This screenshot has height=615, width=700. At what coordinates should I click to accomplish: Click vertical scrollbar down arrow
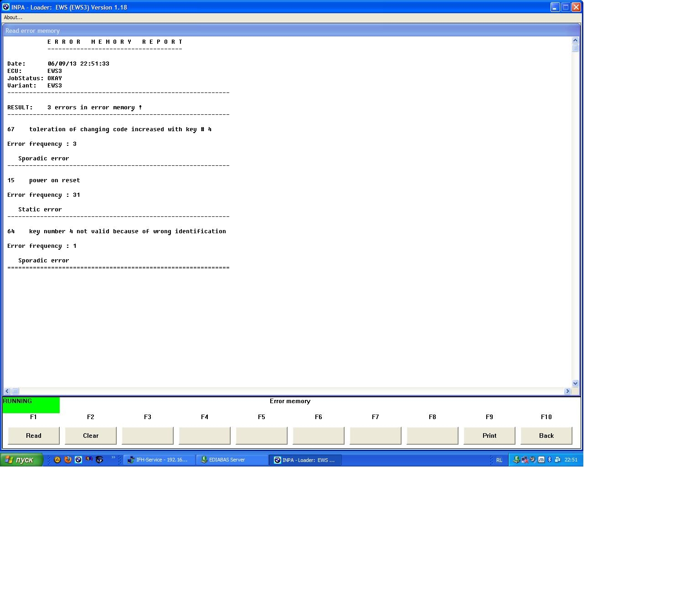(x=575, y=384)
